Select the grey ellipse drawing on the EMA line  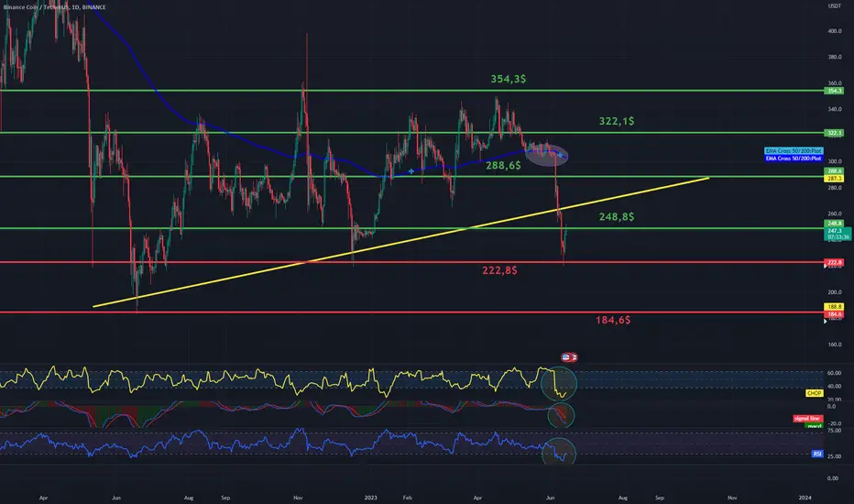pyautogui.click(x=546, y=155)
